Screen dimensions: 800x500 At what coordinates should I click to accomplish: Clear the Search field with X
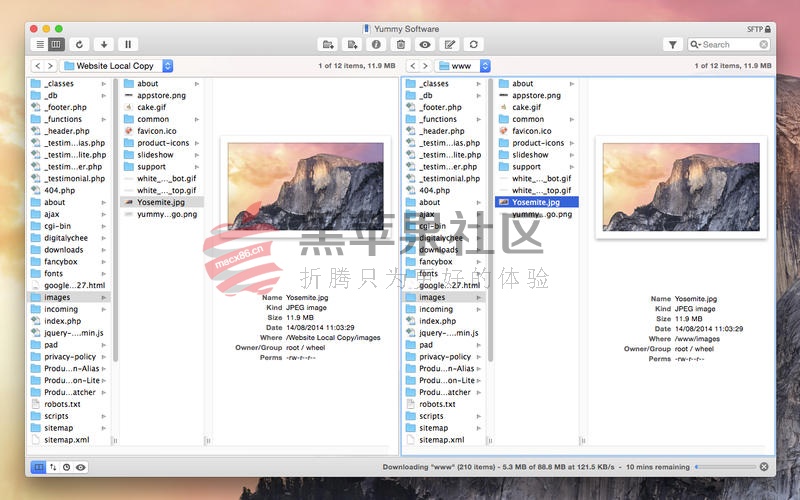[764, 45]
